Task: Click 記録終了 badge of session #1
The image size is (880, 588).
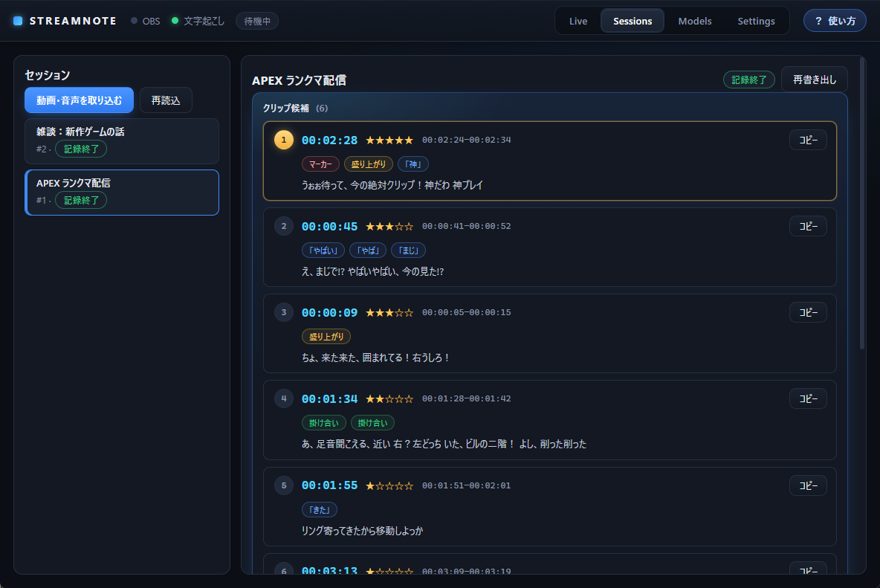Action: tap(81, 200)
